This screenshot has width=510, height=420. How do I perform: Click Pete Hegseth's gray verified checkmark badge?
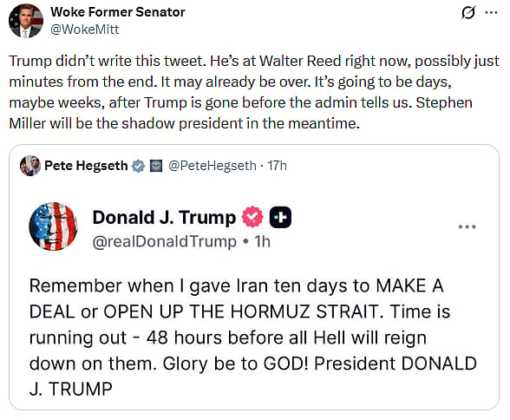(138, 166)
